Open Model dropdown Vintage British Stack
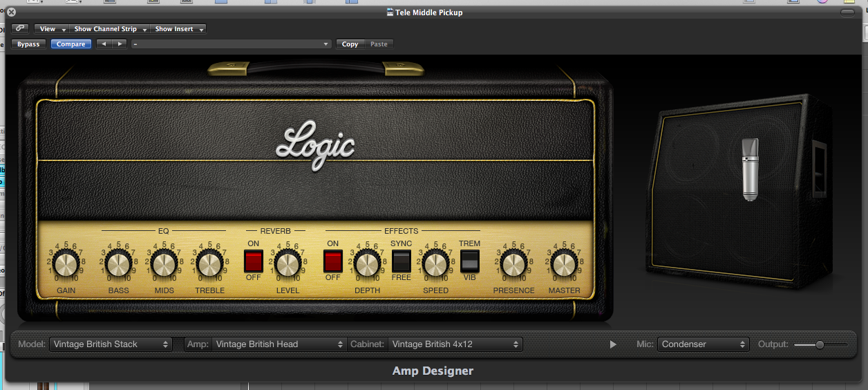This screenshot has width=868, height=390. pyautogui.click(x=111, y=344)
